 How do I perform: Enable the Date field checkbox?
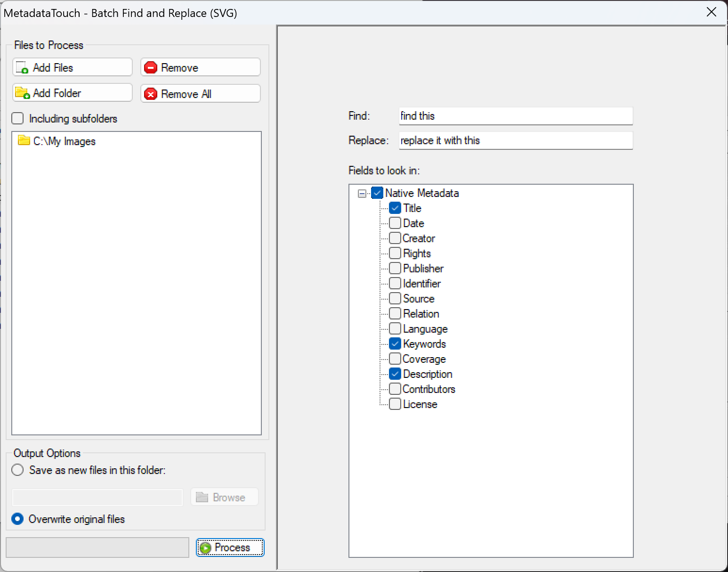395,223
